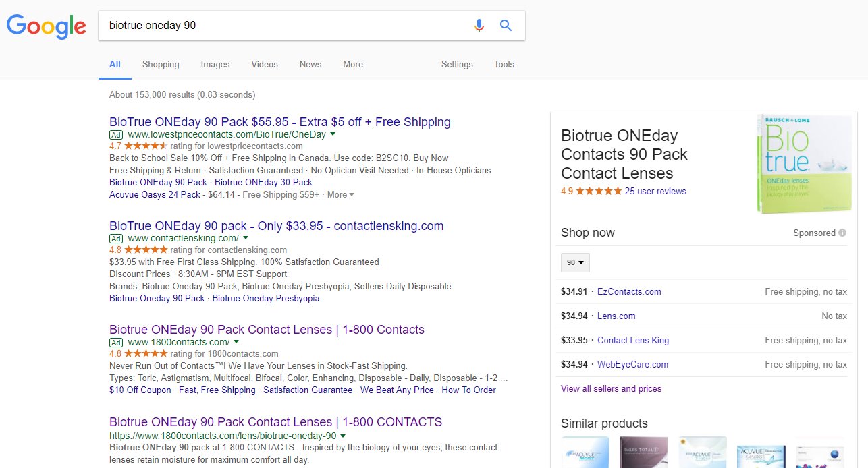Click How To Order sitelink
The height and width of the screenshot is (468, 868).
click(x=468, y=390)
